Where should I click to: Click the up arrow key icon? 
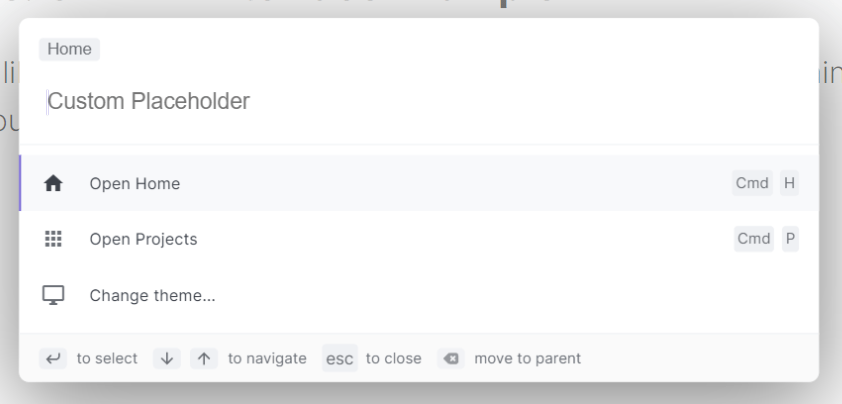click(x=204, y=358)
